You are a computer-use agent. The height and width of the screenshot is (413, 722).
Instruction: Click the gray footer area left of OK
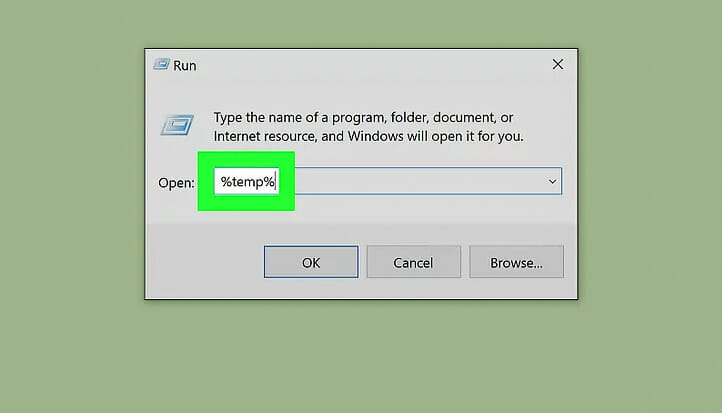click(204, 261)
